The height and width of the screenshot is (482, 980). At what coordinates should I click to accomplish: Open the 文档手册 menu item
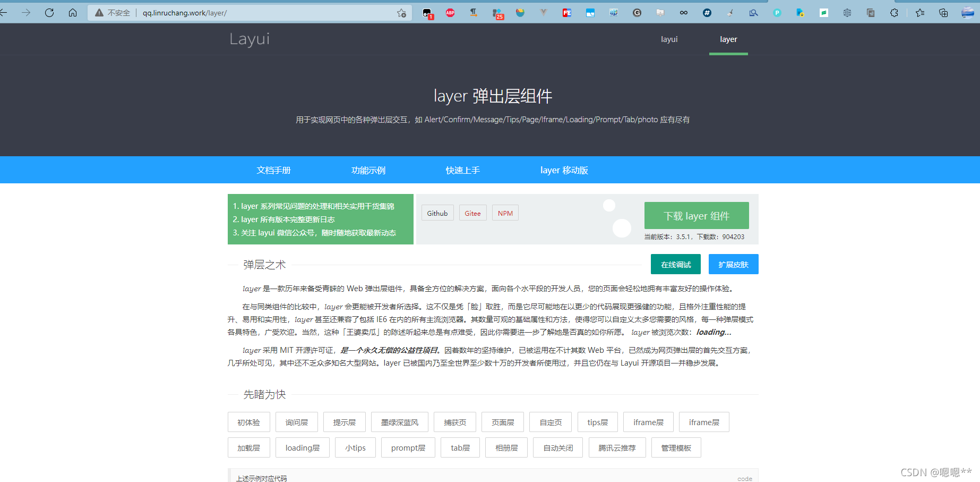274,170
